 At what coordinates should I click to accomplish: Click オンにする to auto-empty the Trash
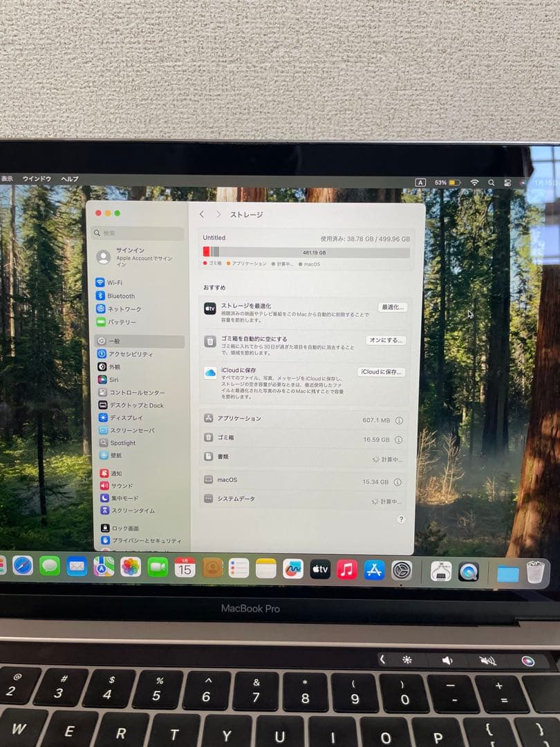coord(385,340)
